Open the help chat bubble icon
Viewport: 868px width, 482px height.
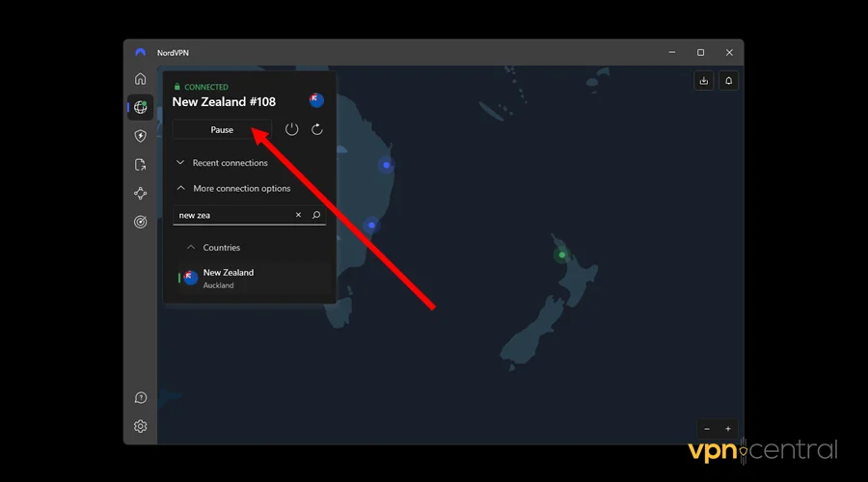point(141,398)
